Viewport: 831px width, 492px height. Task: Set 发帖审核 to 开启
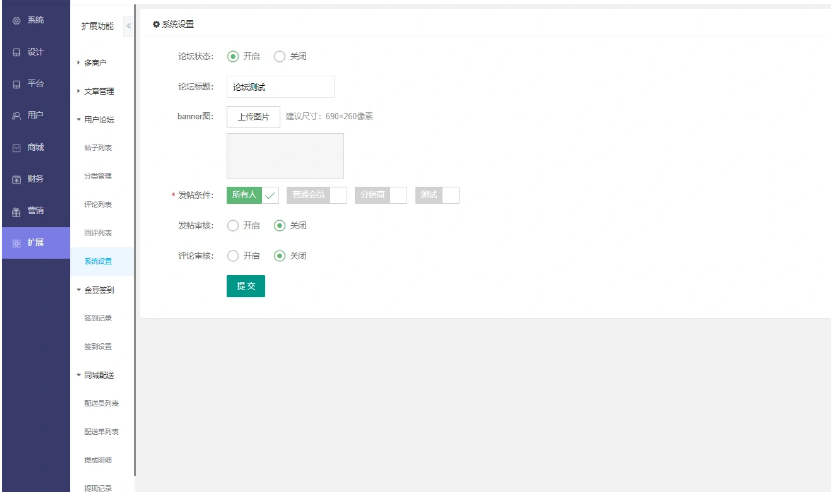coord(233,225)
